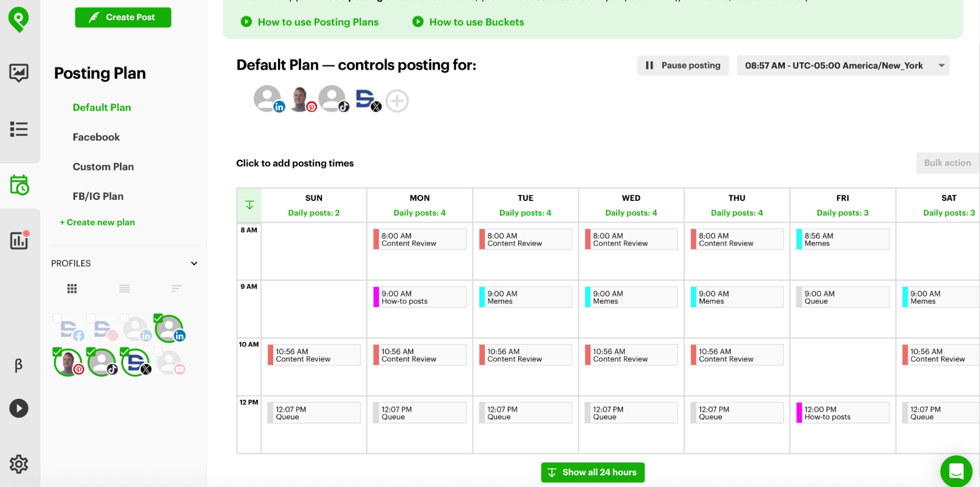Viewport: 980px width, 487px height.
Task: Uncheck the LinkedIn profile checkbox
Action: click(158, 318)
